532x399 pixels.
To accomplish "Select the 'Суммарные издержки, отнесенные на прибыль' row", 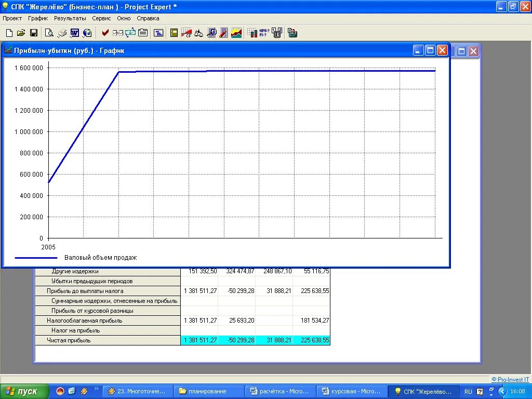I will point(108,301).
